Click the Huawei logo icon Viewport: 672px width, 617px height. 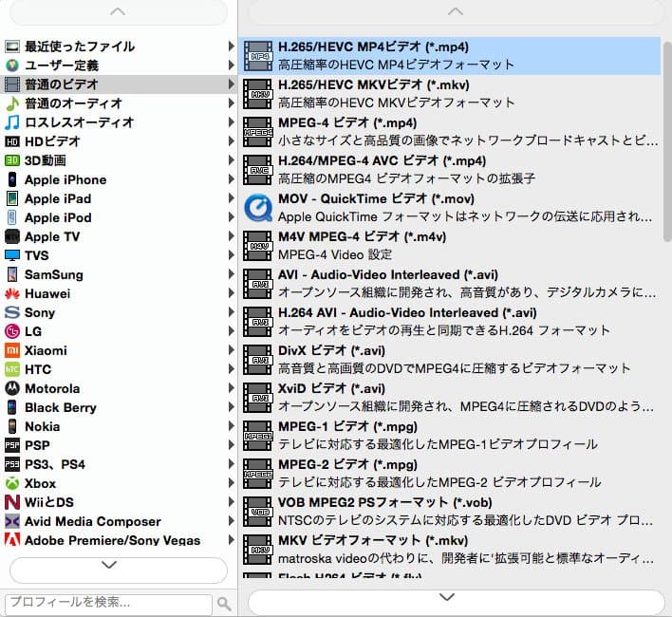(x=12, y=293)
